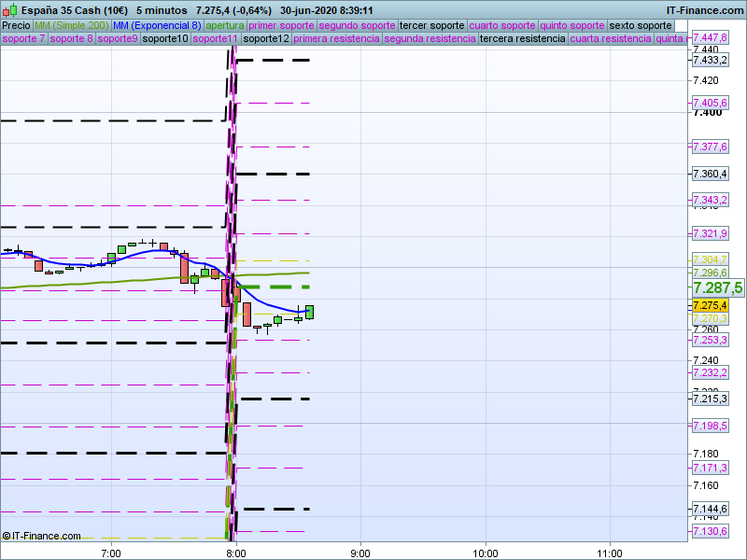This screenshot has width=747, height=560.
Task: Select the 7.343,2 price tag
Action: coord(710,200)
